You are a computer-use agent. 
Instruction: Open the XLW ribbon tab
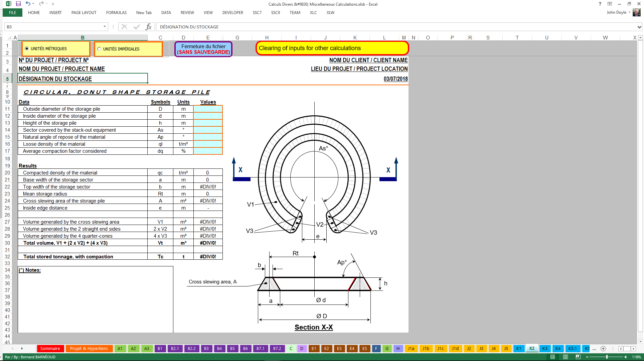[x=330, y=13]
